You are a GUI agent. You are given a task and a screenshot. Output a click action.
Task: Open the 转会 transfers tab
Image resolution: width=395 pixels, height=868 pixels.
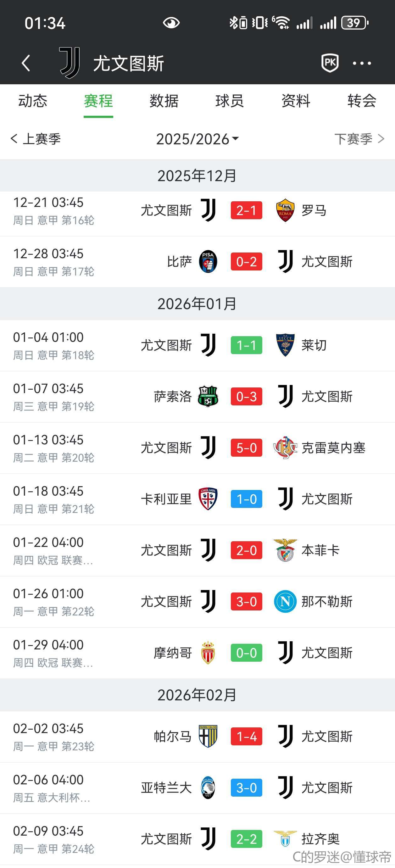[362, 101]
